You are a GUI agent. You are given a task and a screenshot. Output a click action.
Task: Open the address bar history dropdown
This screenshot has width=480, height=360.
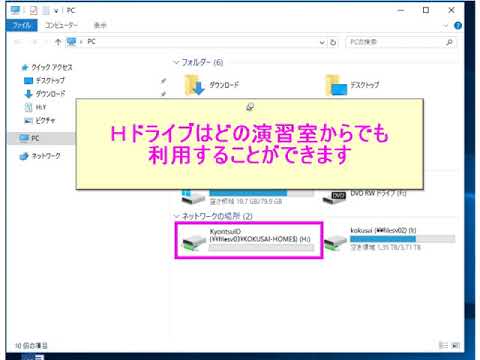tap(322, 42)
